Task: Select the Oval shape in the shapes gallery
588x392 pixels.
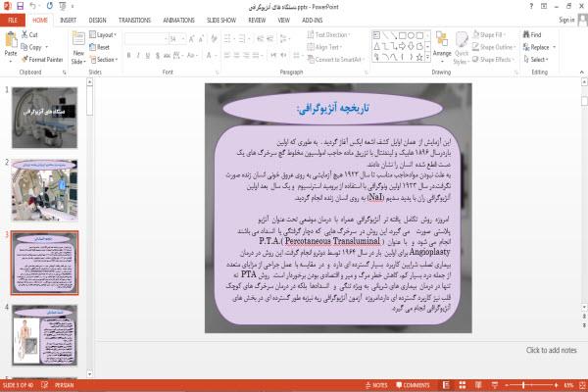Action: tap(411, 35)
